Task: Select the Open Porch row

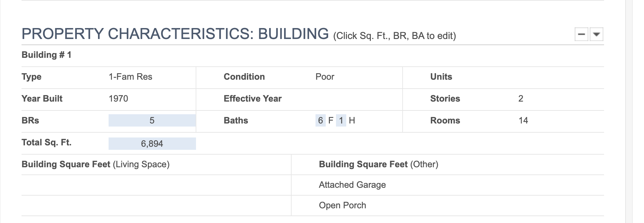Action: pyautogui.click(x=448, y=206)
